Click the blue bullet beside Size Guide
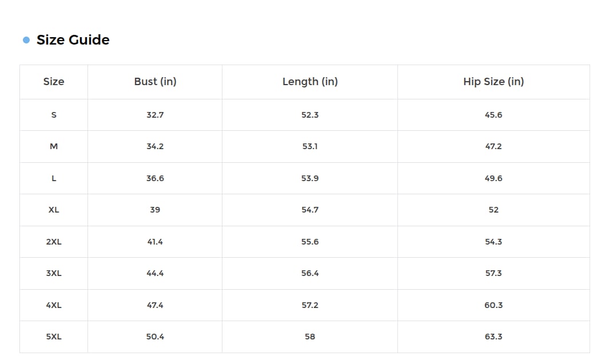Screen dimensions: 613x364 pyautogui.click(x=26, y=40)
